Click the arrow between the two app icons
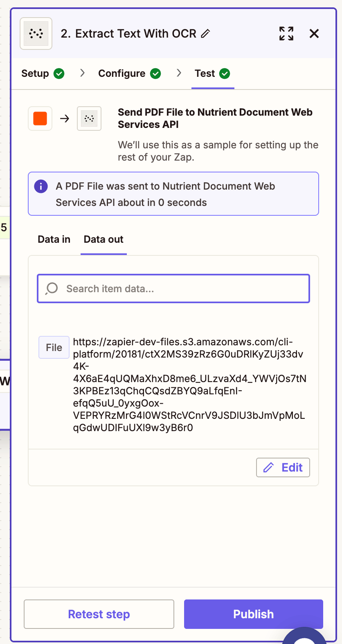 tap(64, 119)
